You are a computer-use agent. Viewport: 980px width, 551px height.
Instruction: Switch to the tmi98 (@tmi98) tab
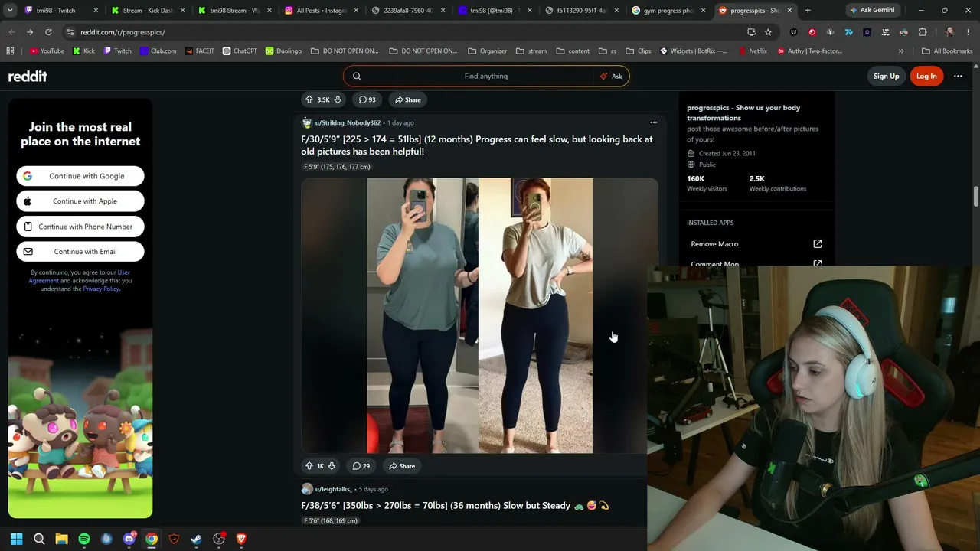(x=495, y=10)
